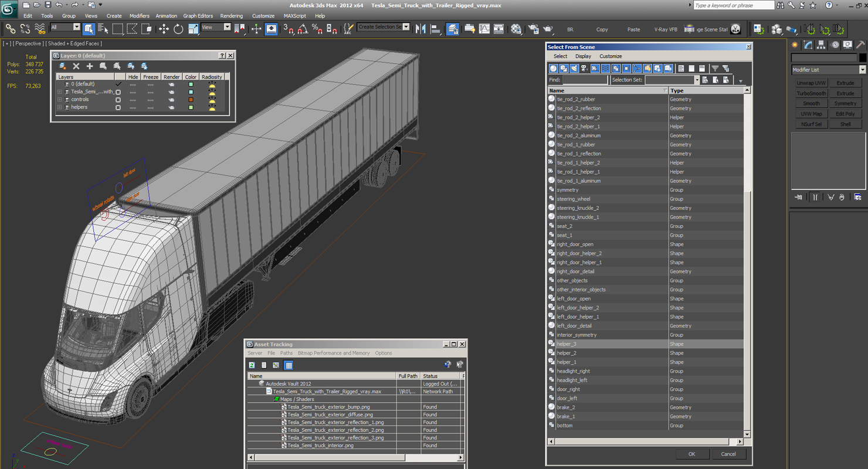
Task: Make the controls layer current via its checkbox
Action: [x=118, y=100]
